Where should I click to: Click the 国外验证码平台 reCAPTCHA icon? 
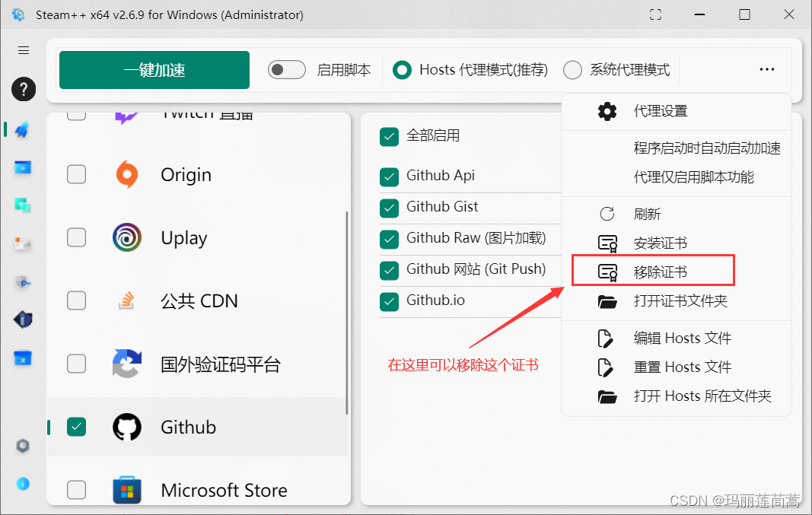pyautogui.click(x=127, y=364)
